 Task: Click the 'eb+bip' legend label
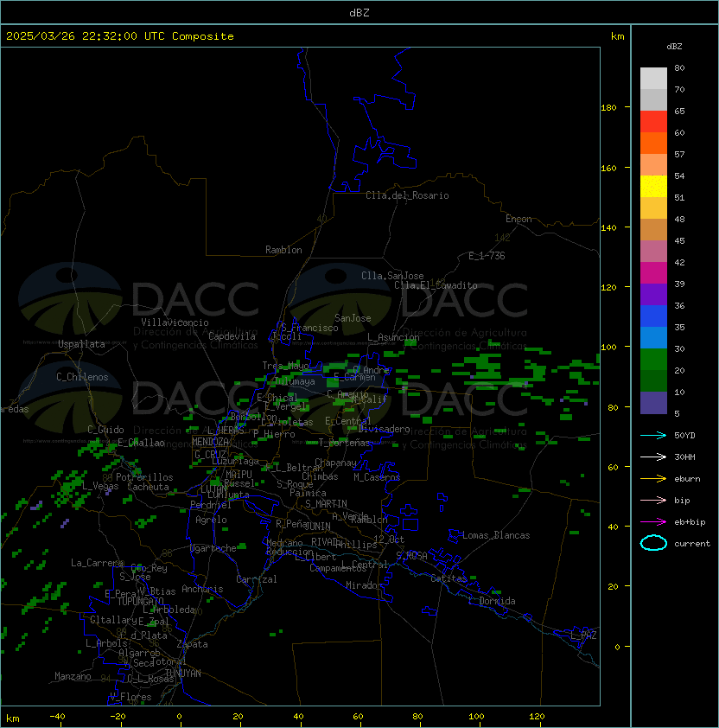pyautogui.click(x=690, y=522)
